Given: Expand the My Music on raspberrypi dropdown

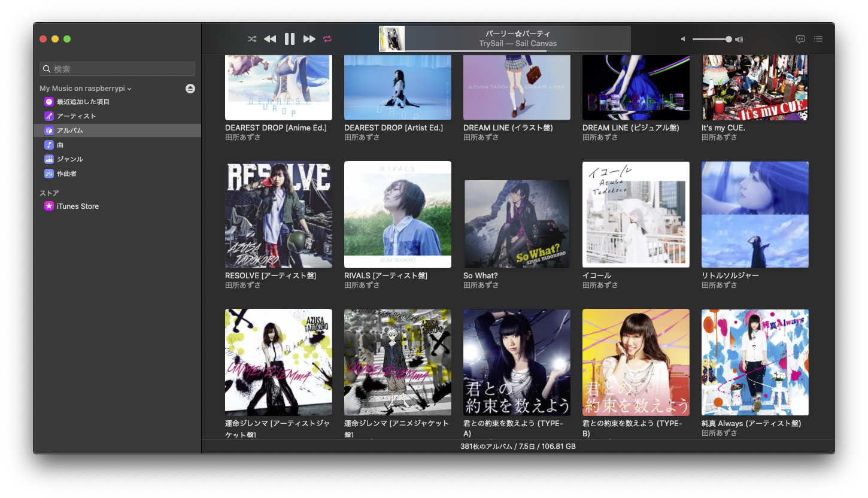Looking at the screenshot, I should (86, 88).
